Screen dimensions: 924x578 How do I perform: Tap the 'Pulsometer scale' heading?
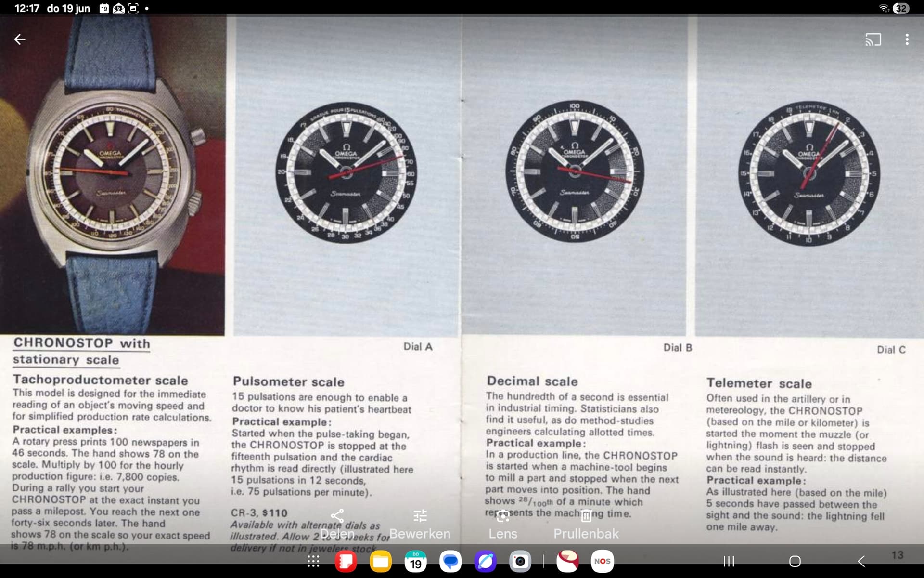coord(289,382)
